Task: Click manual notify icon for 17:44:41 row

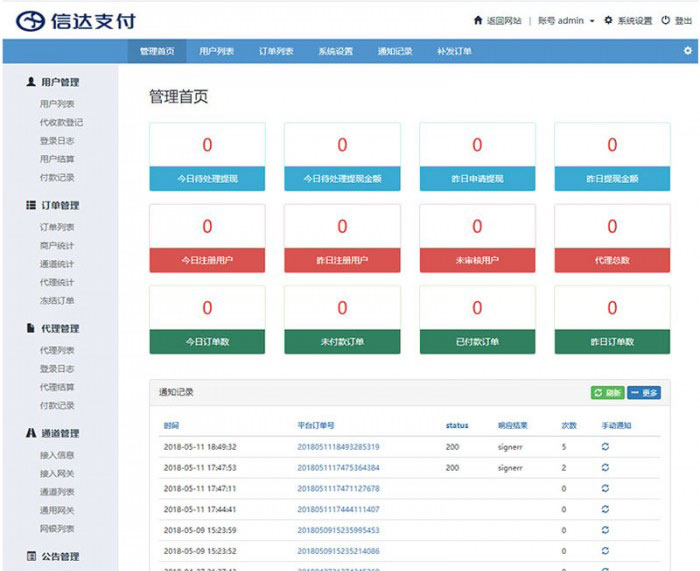Action: (605, 509)
